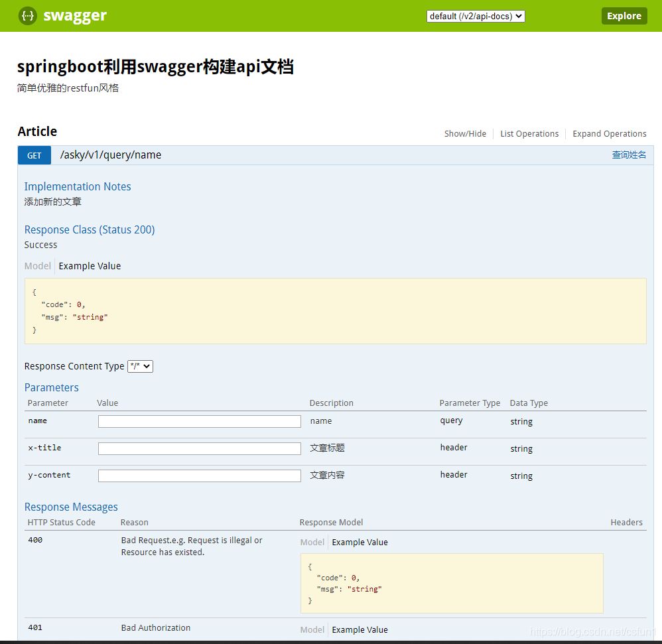This screenshot has width=662, height=644.
Task: Click the 'y-content' parameter name
Action: (49, 475)
